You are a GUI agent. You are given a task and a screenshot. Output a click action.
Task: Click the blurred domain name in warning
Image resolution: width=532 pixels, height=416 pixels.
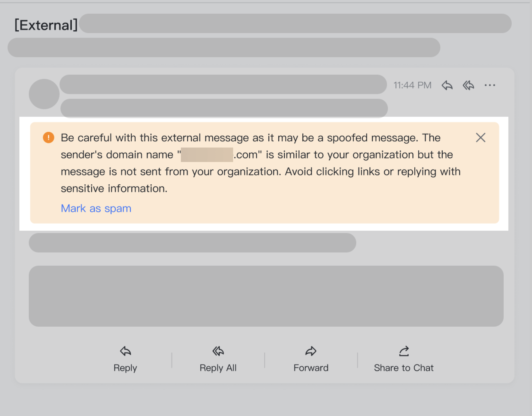207,155
